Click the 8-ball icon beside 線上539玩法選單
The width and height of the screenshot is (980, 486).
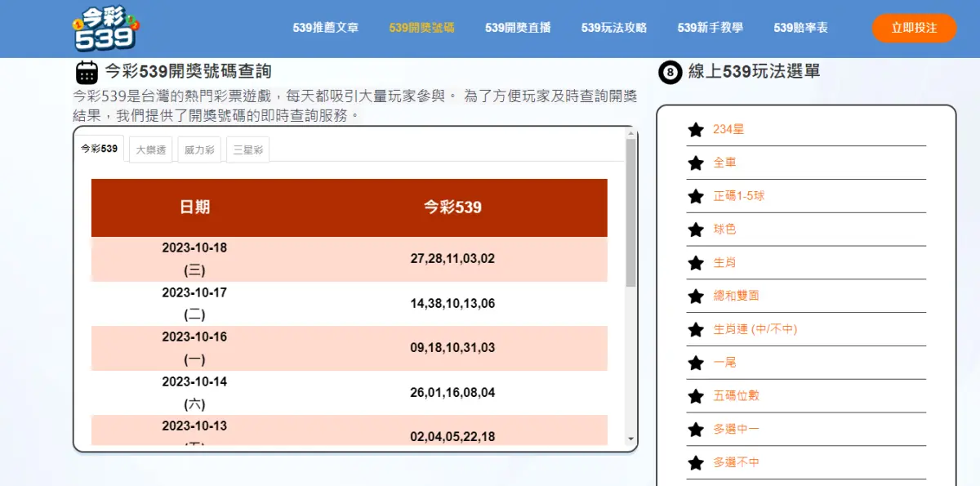tap(670, 73)
